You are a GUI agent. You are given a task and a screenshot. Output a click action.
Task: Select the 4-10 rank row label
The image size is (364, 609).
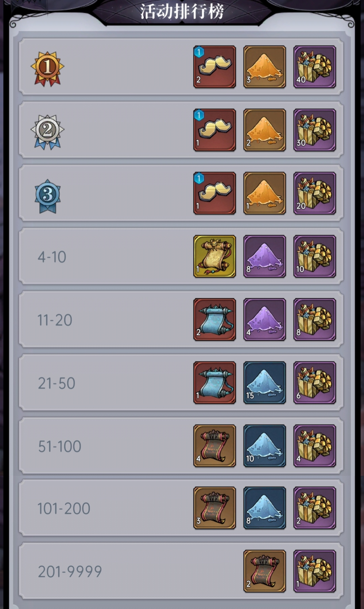point(52,257)
